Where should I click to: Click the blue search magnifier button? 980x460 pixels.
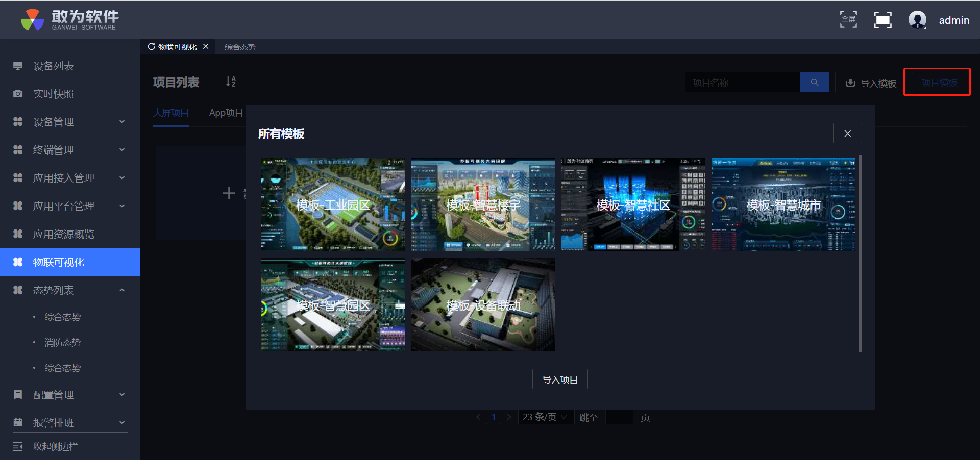(814, 82)
